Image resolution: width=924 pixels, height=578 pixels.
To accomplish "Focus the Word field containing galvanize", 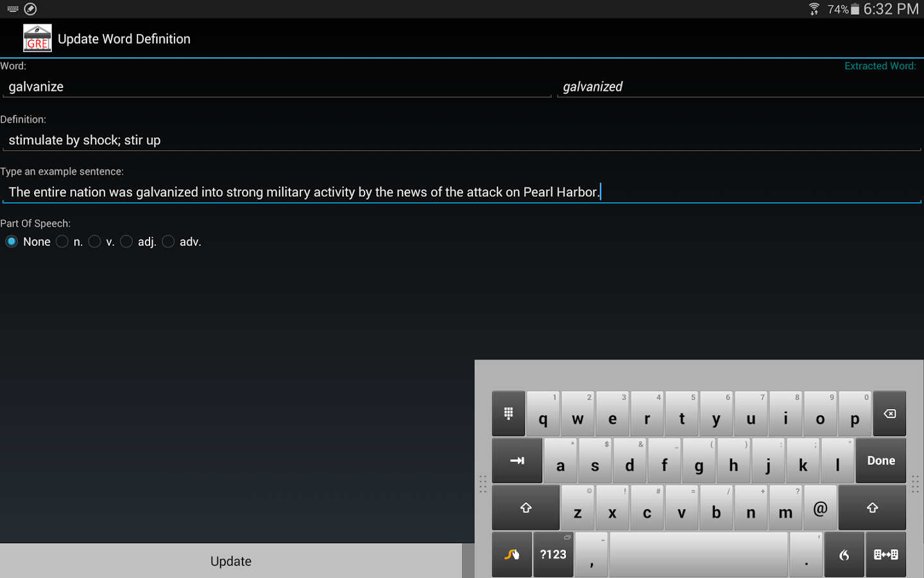I will (277, 87).
